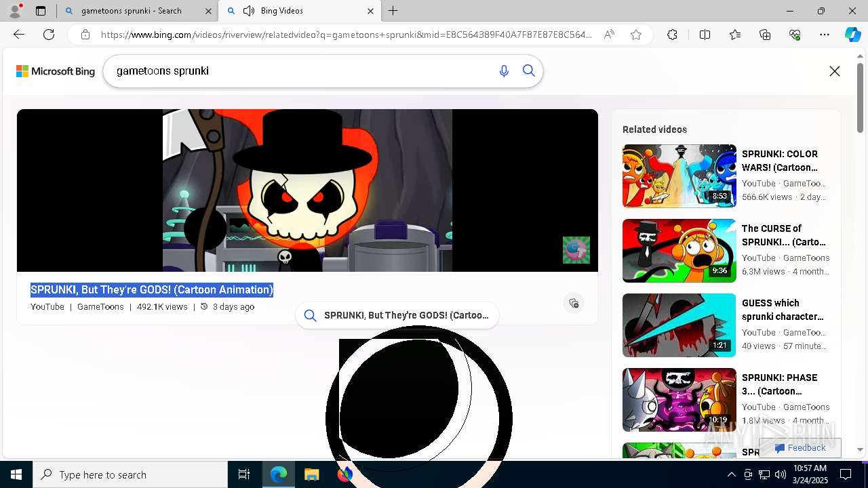Toggle split screen view
The height and width of the screenshot is (488, 868).
[705, 35]
